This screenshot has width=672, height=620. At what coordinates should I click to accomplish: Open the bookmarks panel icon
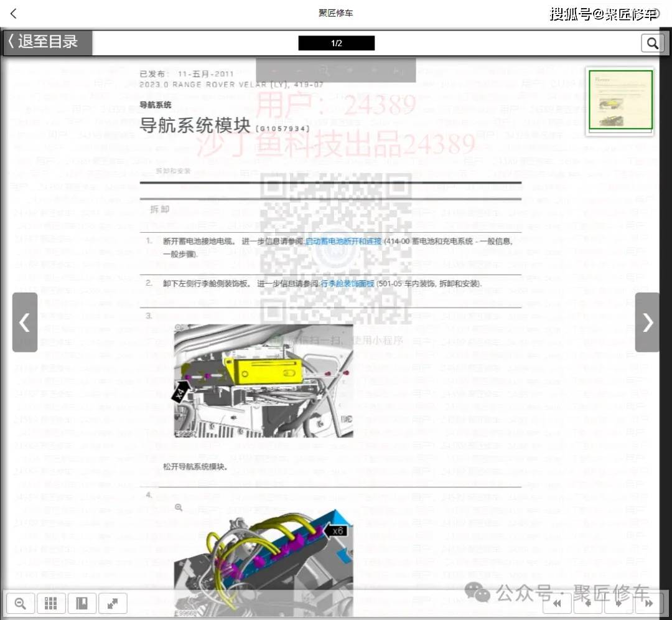tap(82, 603)
